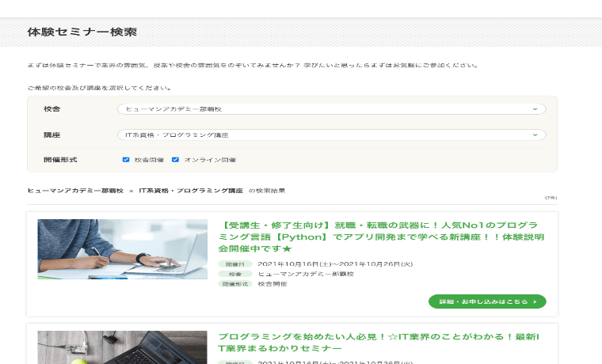Image resolution: width=602 pixels, height=364 pixels.
Task: Click the 校舎開催 value in the first card
Action: (x=272, y=284)
